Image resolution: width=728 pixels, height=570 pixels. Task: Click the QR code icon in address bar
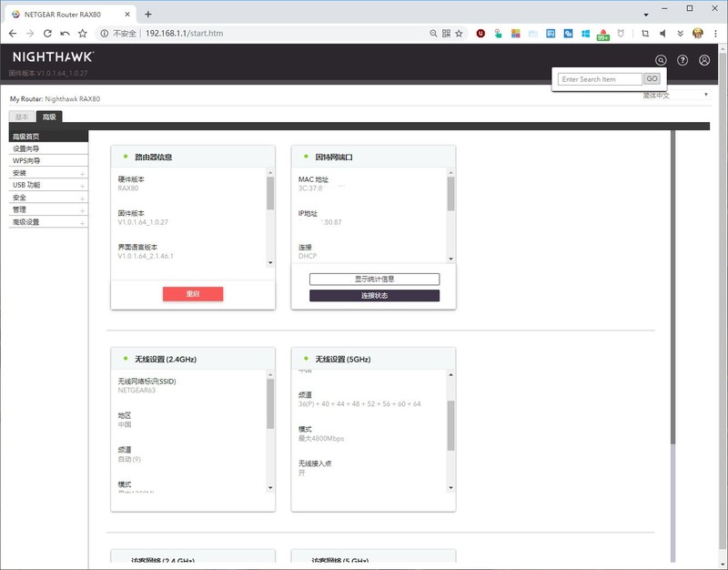(446, 34)
